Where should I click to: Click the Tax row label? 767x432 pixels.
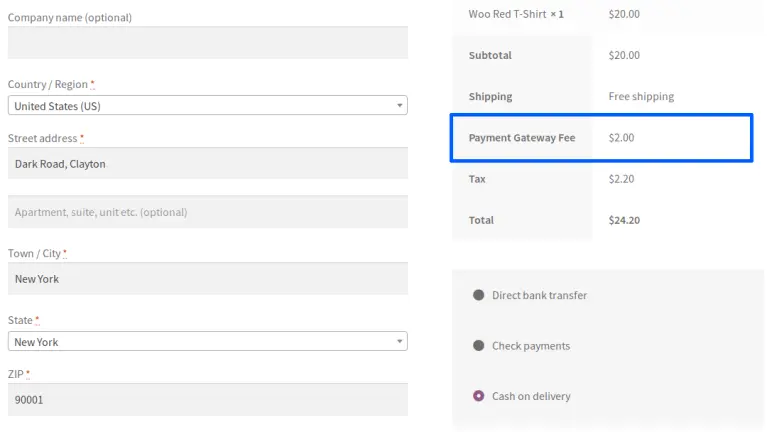click(477, 179)
